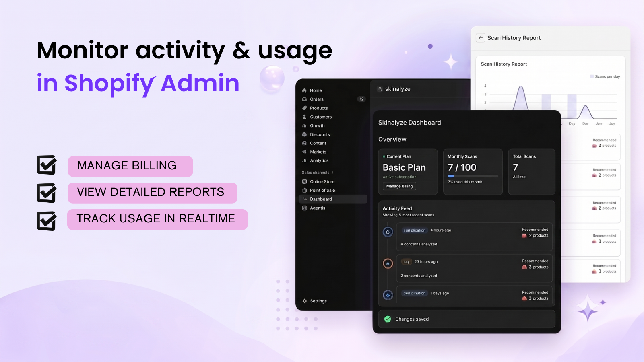Click the Point of Sale icon
Image resolution: width=644 pixels, height=362 pixels.
pyautogui.click(x=304, y=191)
